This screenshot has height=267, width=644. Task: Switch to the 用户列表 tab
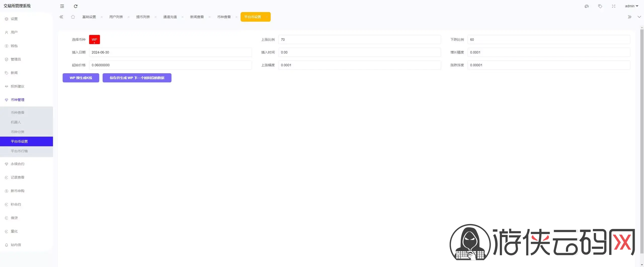tap(116, 17)
